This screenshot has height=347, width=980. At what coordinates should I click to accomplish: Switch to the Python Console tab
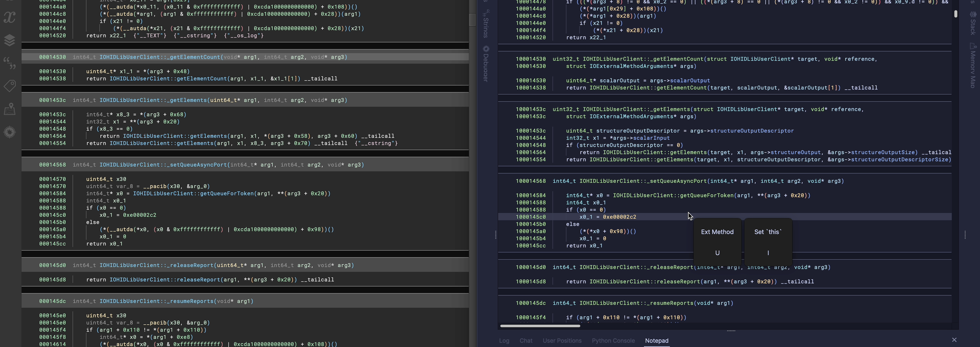pyautogui.click(x=613, y=341)
